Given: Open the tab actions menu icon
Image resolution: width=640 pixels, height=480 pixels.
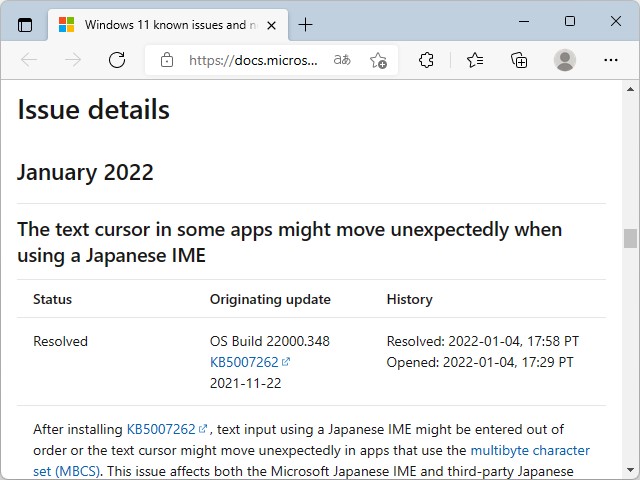Looking at the screenshot, I should (x=25, y=25).
